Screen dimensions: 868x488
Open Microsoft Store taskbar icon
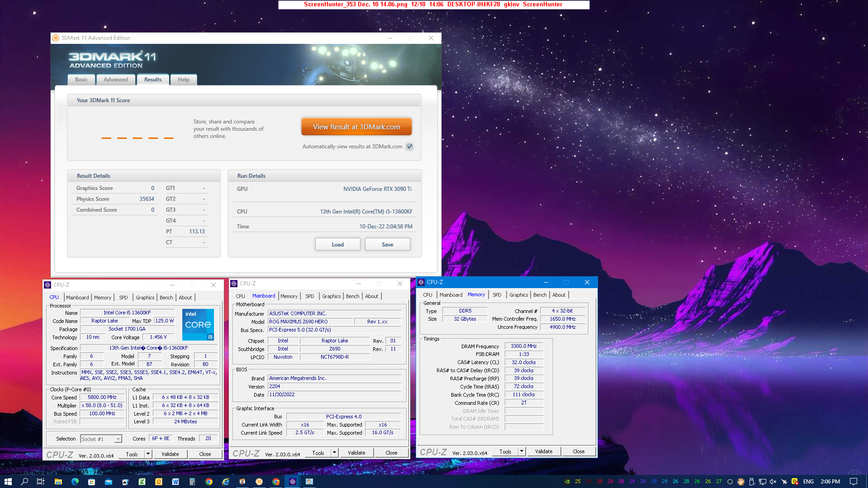pyautogui.click(x=91, y=481)
